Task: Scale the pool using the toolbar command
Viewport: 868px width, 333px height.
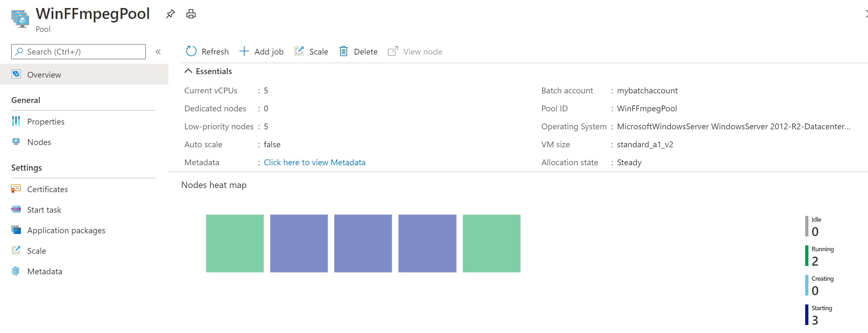Action: point(311,51)
